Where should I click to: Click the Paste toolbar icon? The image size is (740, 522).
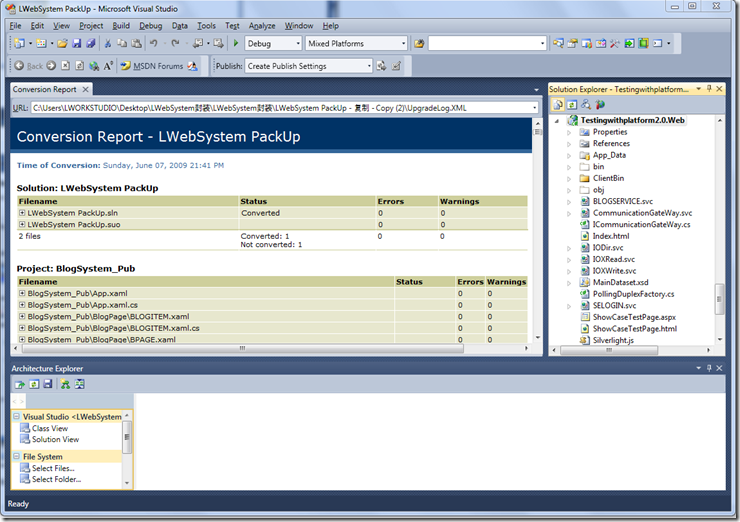coord(136,43)
